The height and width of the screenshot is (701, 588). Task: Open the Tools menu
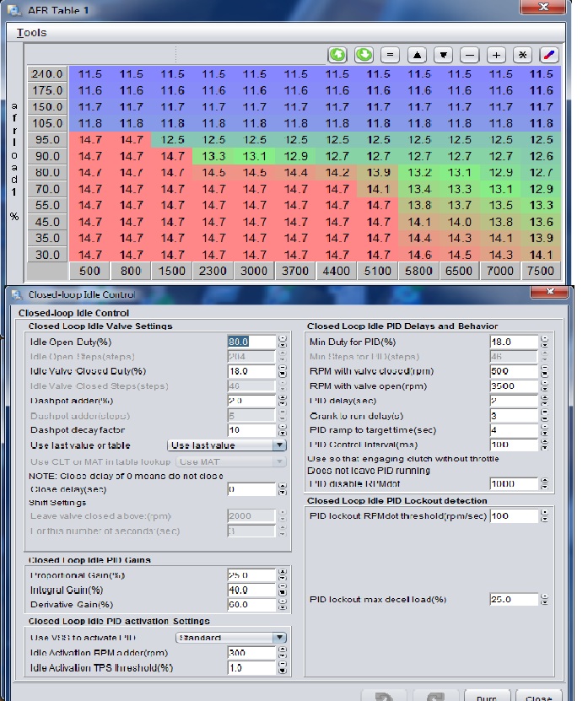(32, 32)
